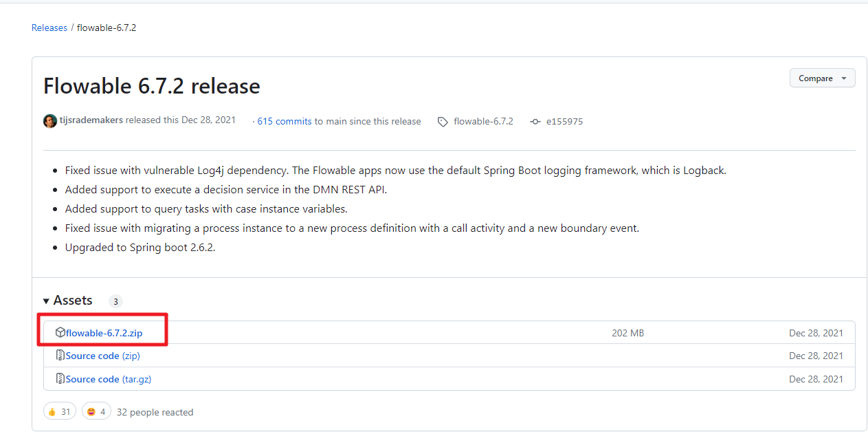
Task: Open Releases breadcrumb link
Action: (49, 28)
